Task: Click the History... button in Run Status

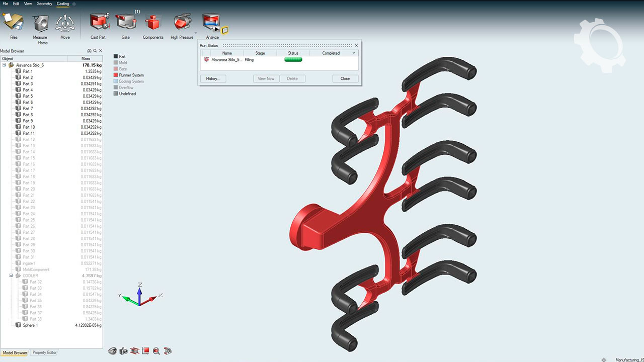Action: point(213,78)
